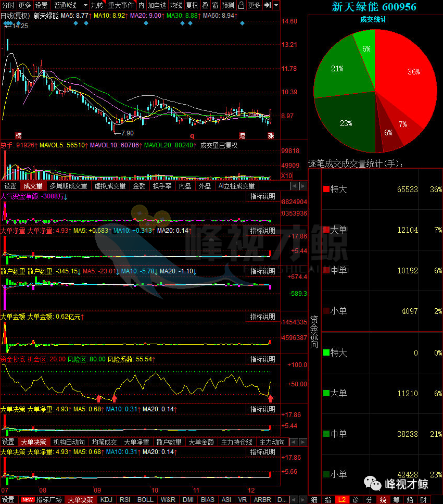This screenshot has width=443, height=504.
Task: Open 指标说明 for 人气资金净额 panel
Action: [x=263, y=196]
